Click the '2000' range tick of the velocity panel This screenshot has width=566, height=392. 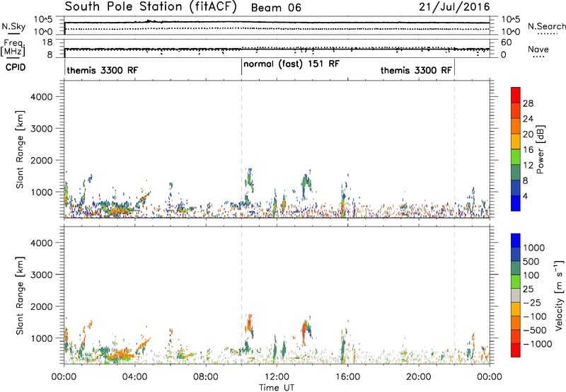[42, 306]
